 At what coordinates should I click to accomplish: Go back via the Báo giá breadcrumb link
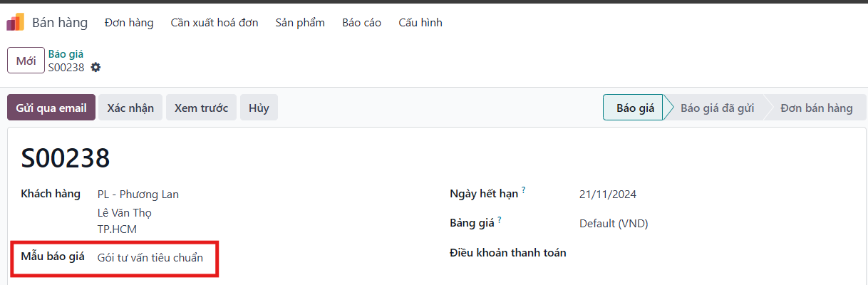pyautogui.click(x=66, y=54)
